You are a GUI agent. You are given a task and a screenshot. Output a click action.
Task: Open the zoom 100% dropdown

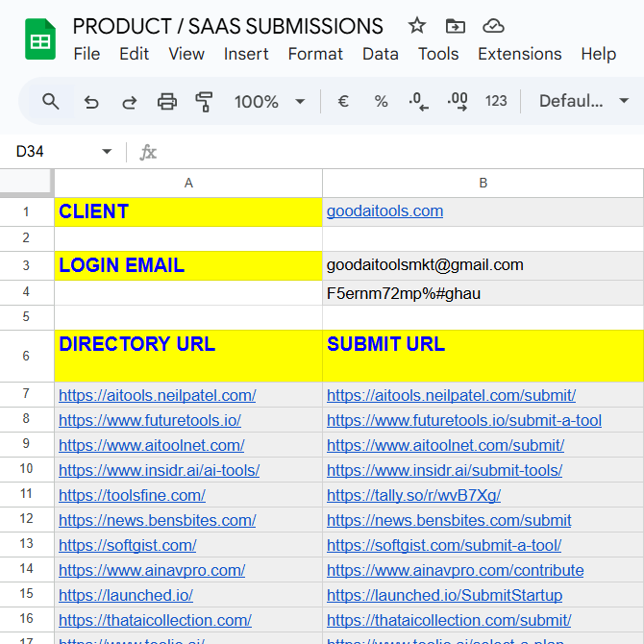[269, 102]
